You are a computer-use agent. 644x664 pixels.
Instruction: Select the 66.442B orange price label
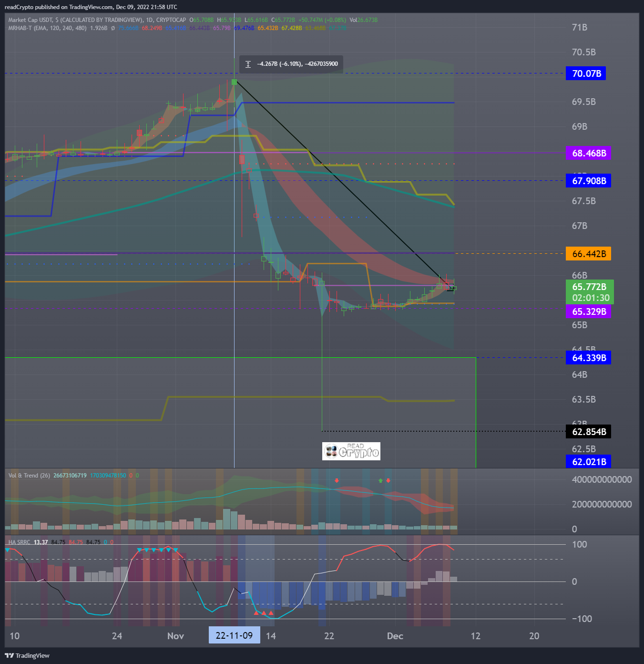click(x=589, y=254)
